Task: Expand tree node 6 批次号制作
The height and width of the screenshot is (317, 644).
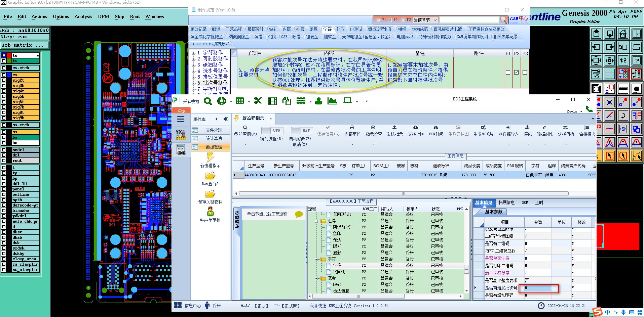Action: click(x=194, y=83)
